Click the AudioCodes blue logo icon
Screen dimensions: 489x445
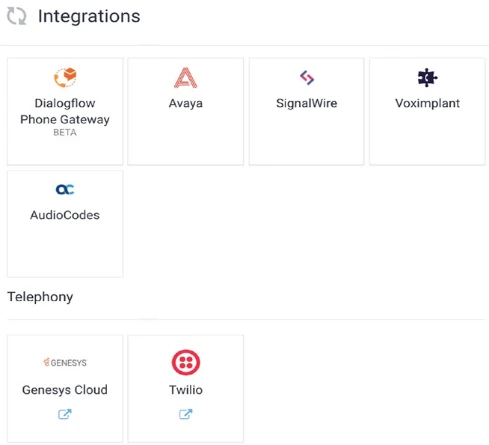[x=65, y=190]
